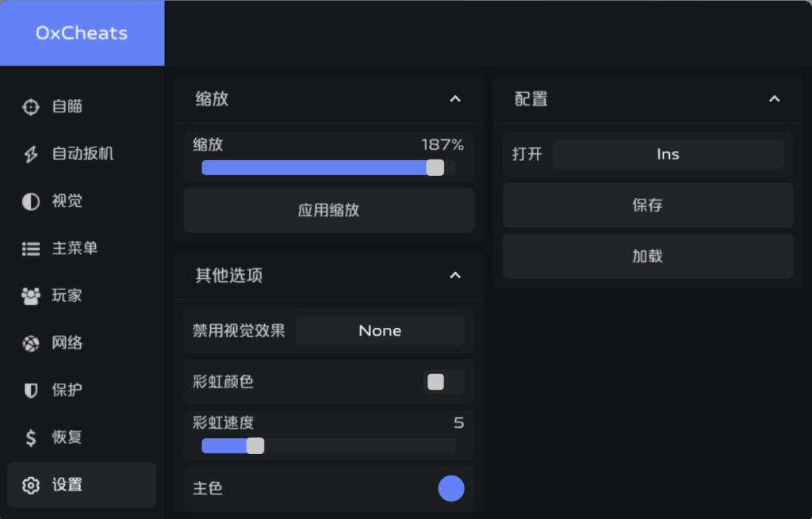The height and width of the screenshot is (519, 812).
Task: Click the 保护 protection shield icon
Action: 30,390
